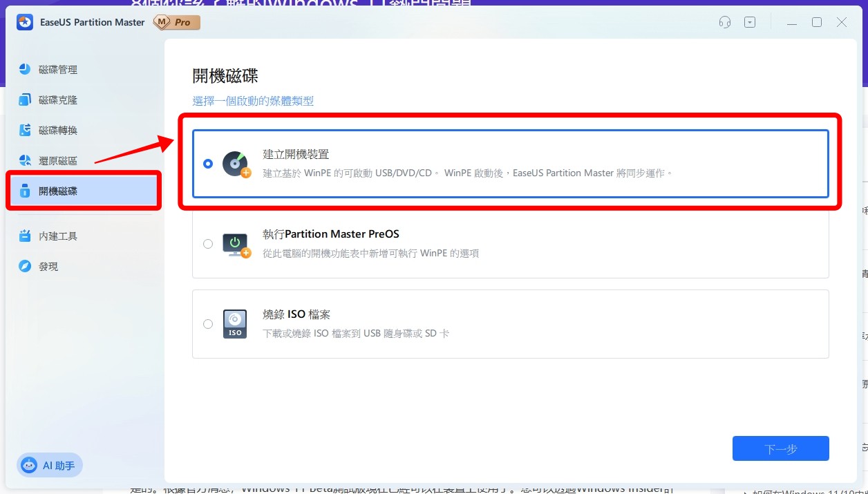Image resolution: width=868 pixels, height=494 pixels.
Task: Click the 還原磁區 icon in sidebar
Action: pos(25,161)
